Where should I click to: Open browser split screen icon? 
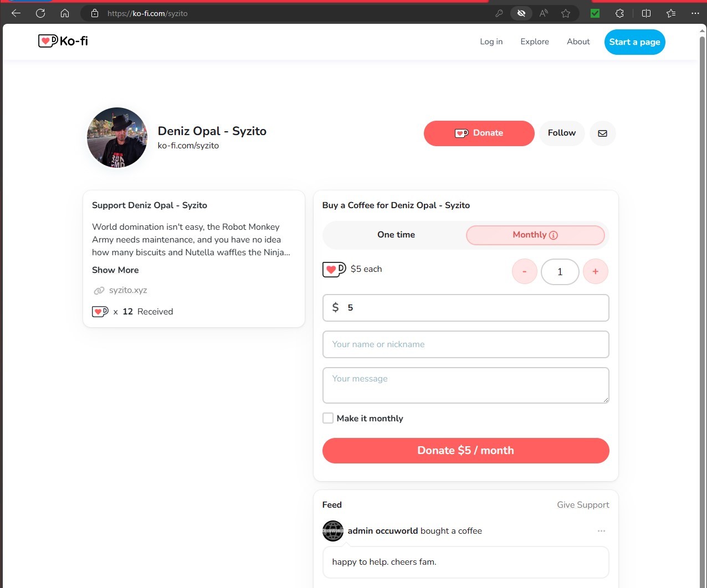pos(646,13)
